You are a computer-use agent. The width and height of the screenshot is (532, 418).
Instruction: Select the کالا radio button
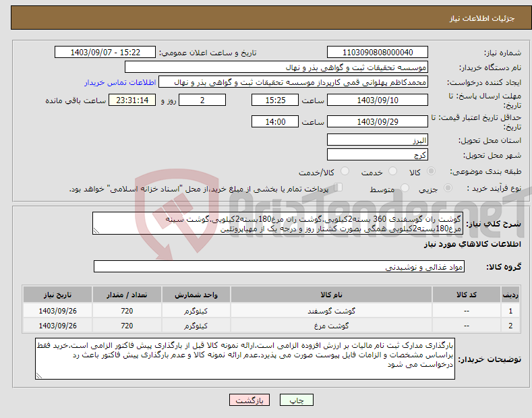click(431, 171)
